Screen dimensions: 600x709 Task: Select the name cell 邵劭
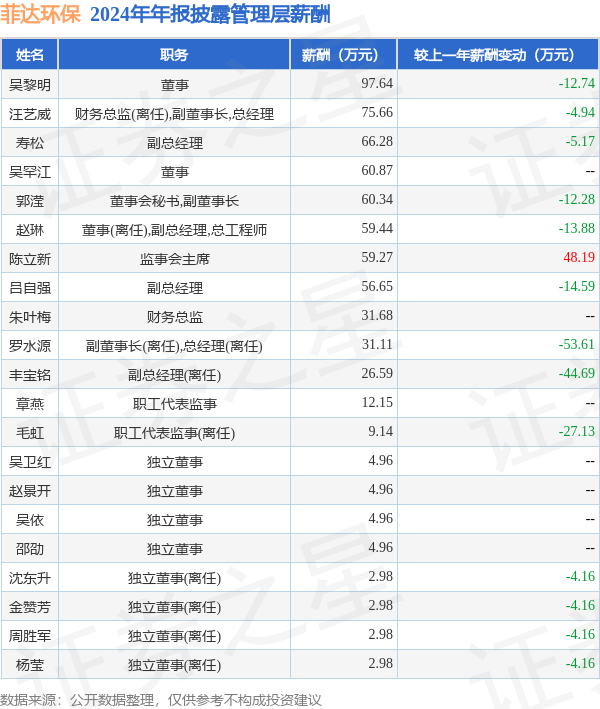click(x=30, y=548)
